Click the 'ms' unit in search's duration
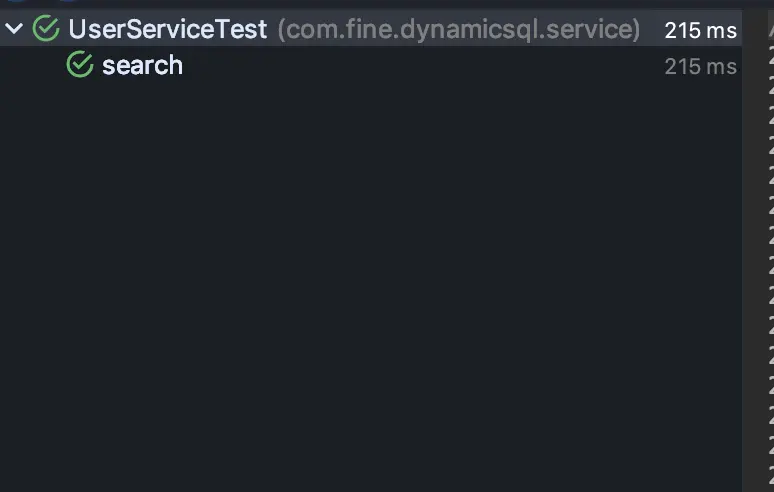Screen dimensions: 774x492 (x=721, y=67)
